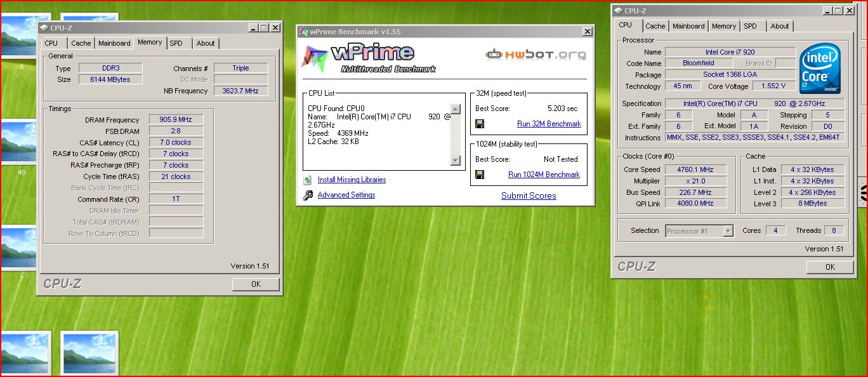Image resolution: width=868 pixels, height=377 pixels.
Task: Click the wPrime Benchmark title bar icon
Action: click(304, 32)
